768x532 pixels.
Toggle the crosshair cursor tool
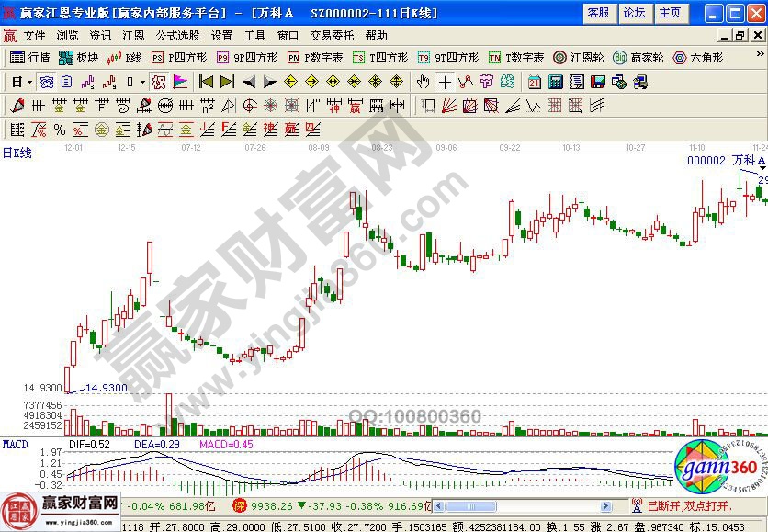445,82
